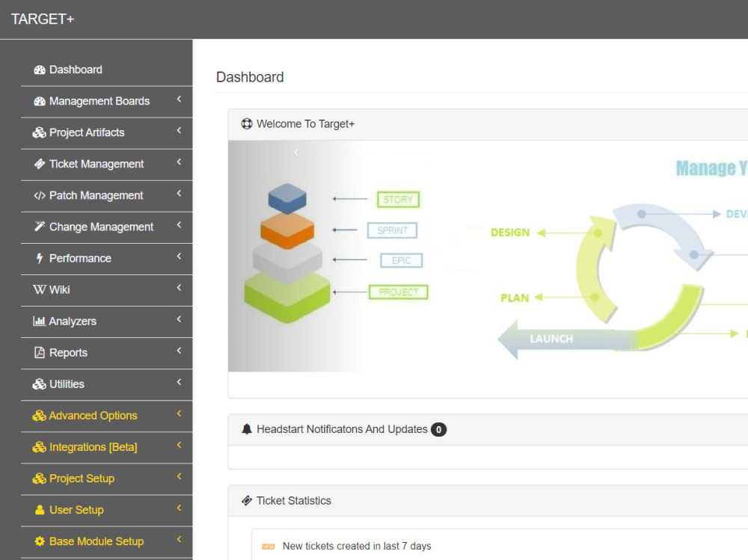Click the Integrations [Beta] cubes icon
Screen dimensions: 748x560
39,447
